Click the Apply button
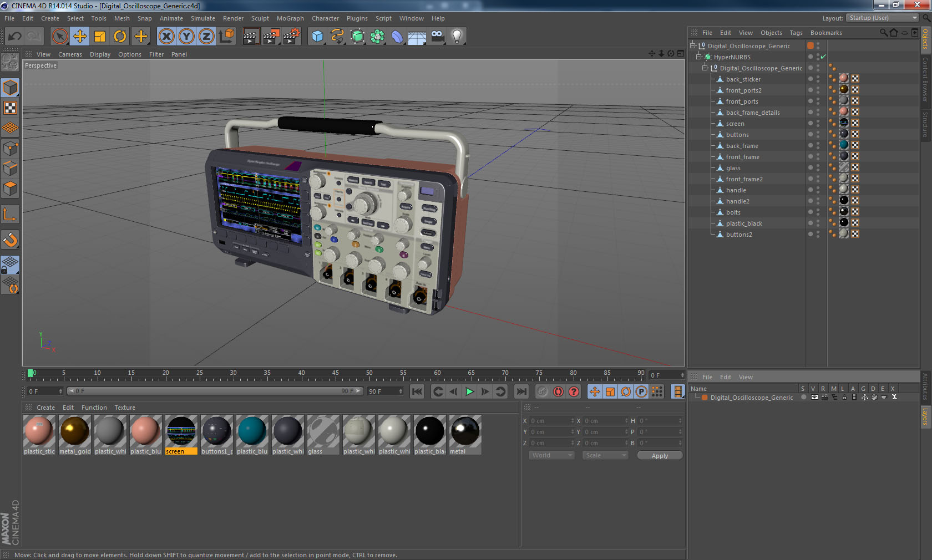 660,456
